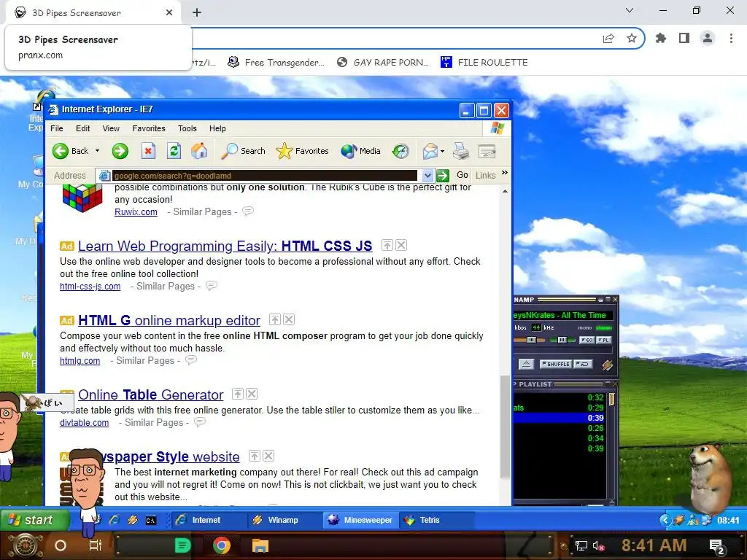Open FILE ROULETTE bookmark
The image size is (747, 560).
484,63
